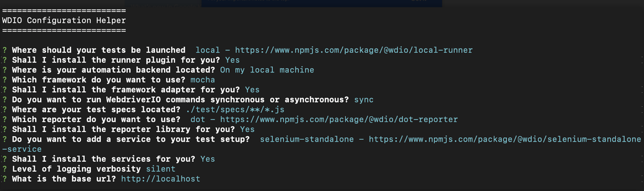The image size is (644, 191).
Task: Click the synchronous or asynchronous question text
Action: (x=180, y=100)
